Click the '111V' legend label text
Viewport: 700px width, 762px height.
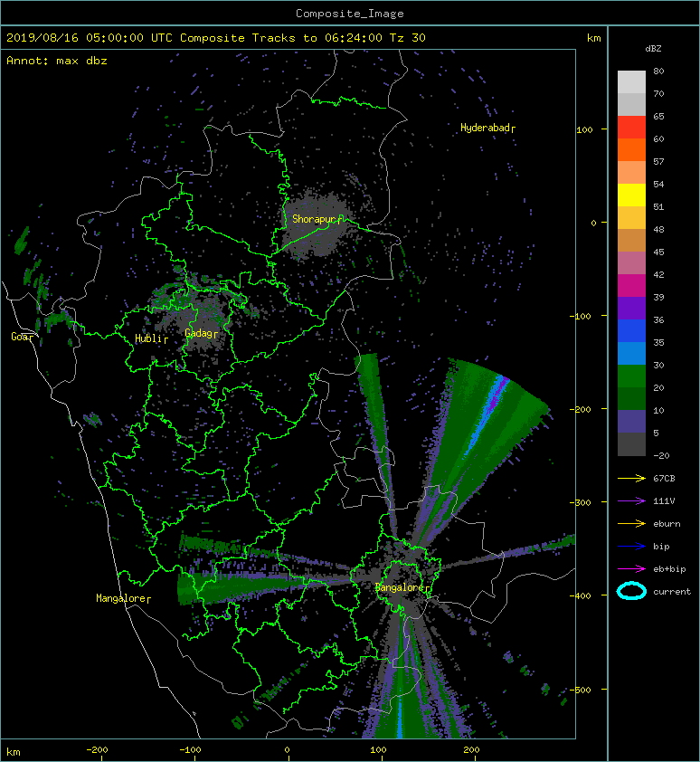click(664, 501)
